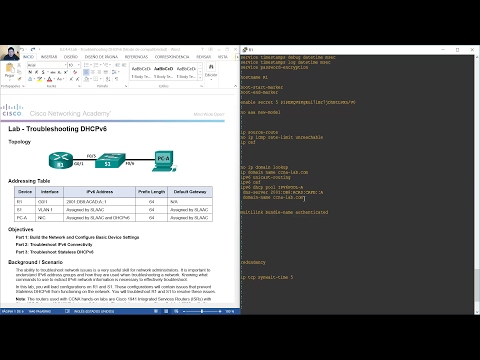Viewport: 480px width, 360px height.
Task: Click the numbered list icon
Action: pyautogui.click(x=96, y=65)
